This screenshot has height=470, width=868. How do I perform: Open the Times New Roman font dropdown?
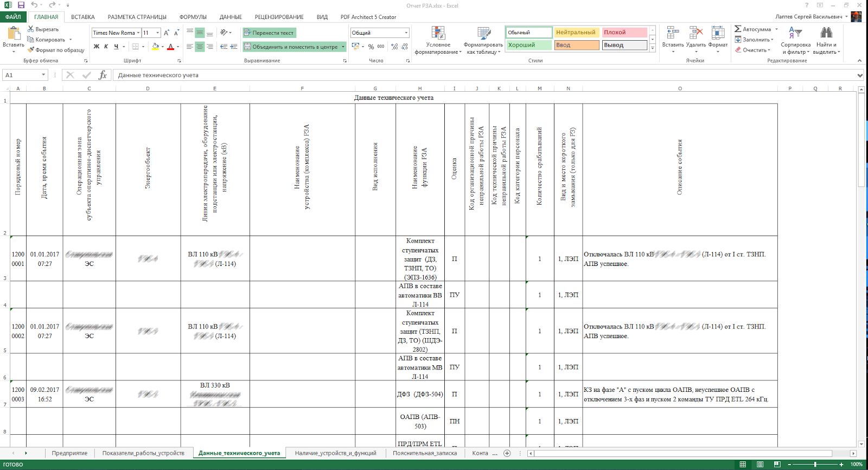coord(138,33)
